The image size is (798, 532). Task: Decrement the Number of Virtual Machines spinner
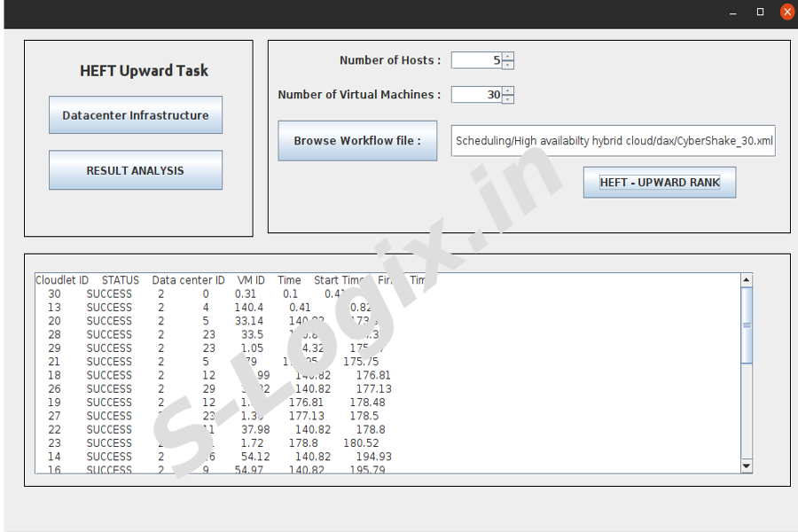(x=506, y=98)
